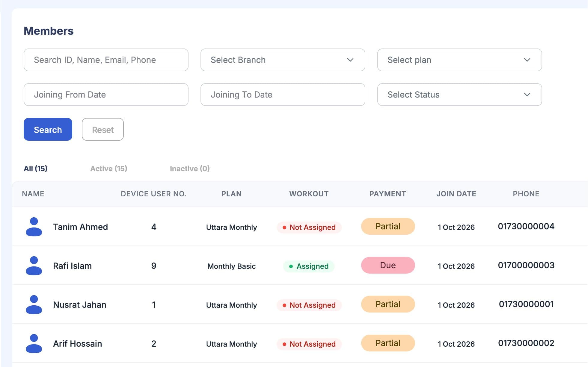
Task: Focus the Search ID, Name, Email, Phone field
Action: [106, 60]
